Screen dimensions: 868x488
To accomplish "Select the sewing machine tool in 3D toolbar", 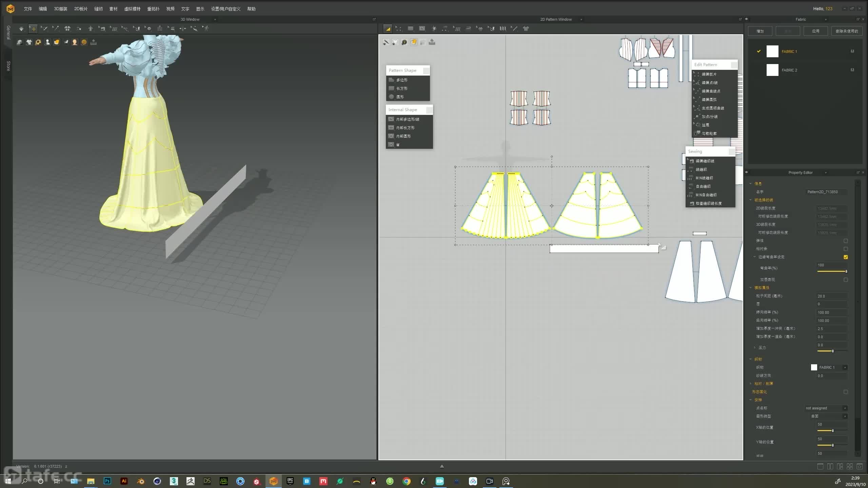I will pos(102,29).
